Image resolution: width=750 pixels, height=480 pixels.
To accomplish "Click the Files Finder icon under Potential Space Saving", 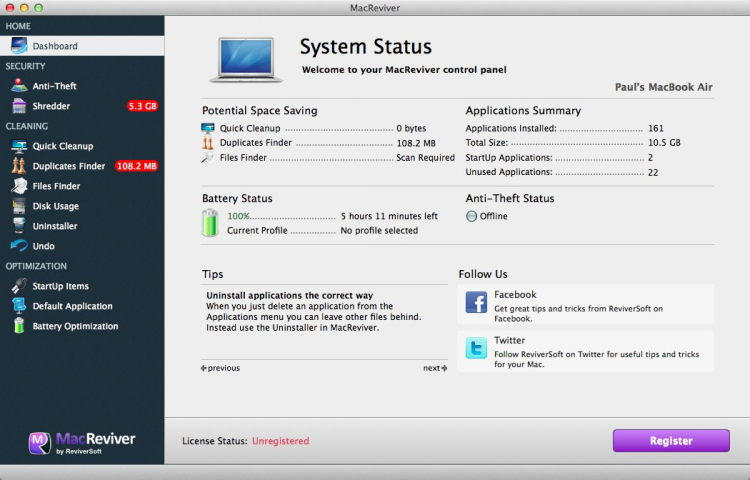I will tap(208, 158).
